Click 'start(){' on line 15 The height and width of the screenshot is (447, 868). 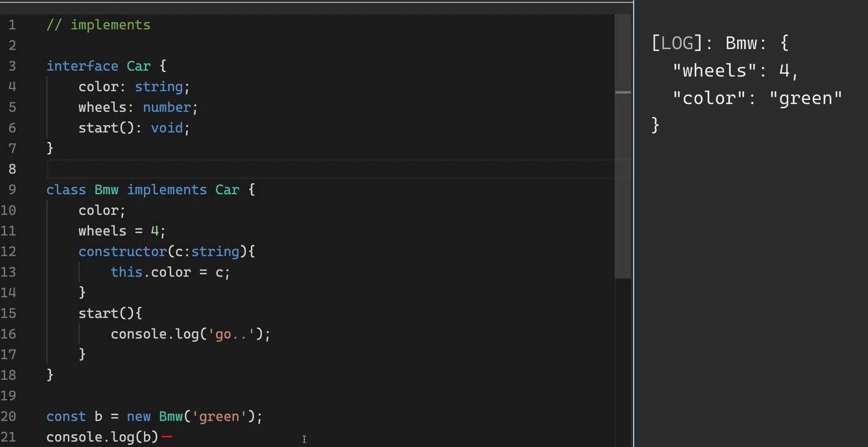(110, 313)
